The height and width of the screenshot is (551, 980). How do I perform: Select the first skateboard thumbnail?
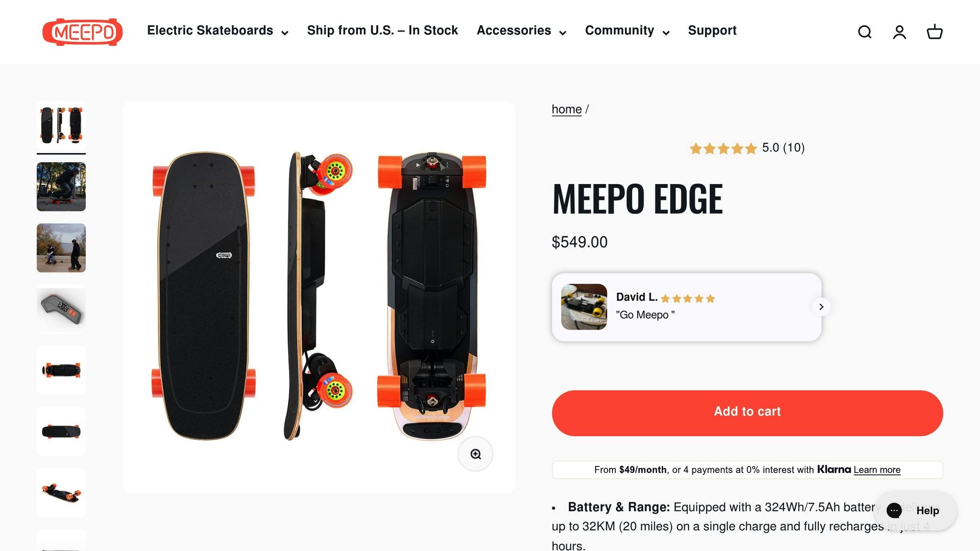click(61, 127)
